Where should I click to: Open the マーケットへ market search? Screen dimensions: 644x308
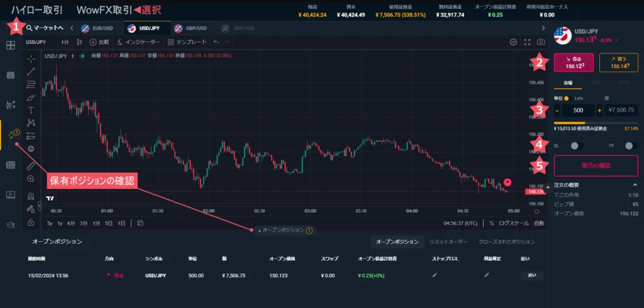[45, 28]
